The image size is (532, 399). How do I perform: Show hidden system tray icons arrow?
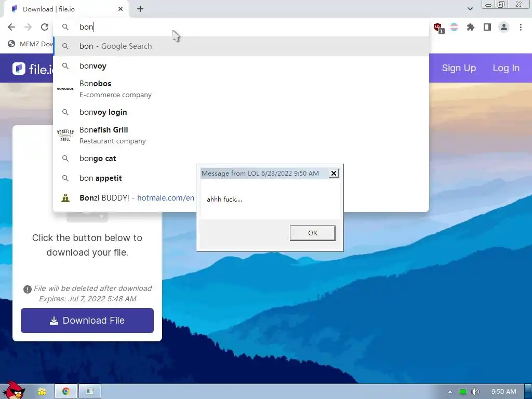coord(450,392)
